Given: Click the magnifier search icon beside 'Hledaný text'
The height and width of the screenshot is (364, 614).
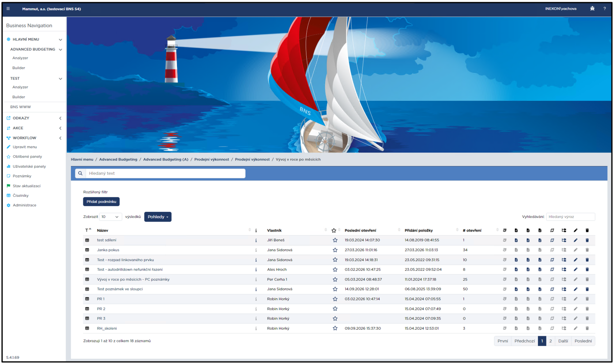Looking at the screenshot, I should [80, 173].
